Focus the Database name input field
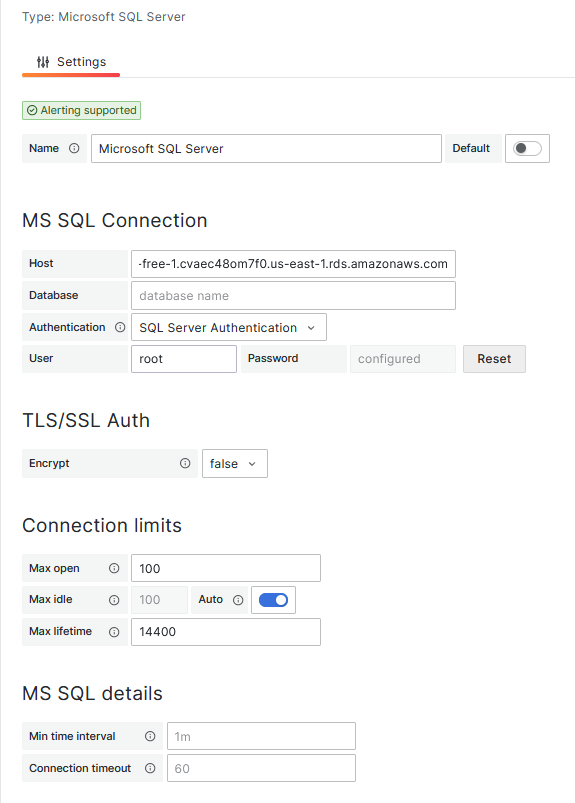 click(293, 295)
